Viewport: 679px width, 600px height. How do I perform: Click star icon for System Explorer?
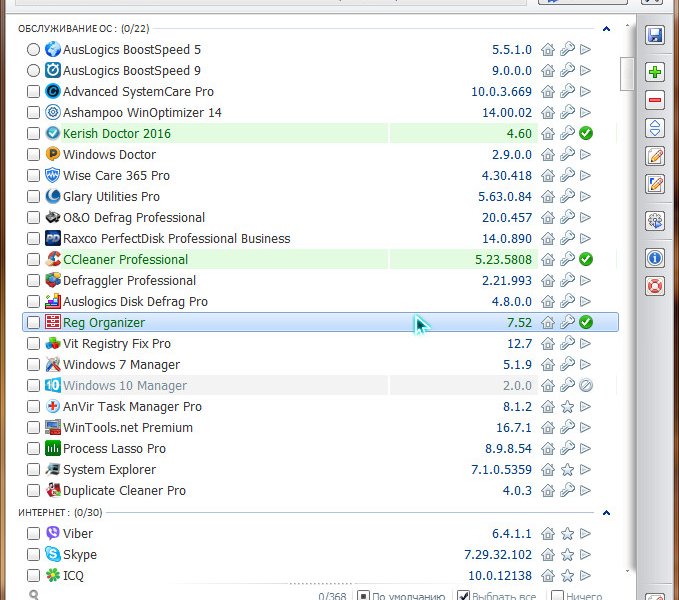(x=567, y=470)
